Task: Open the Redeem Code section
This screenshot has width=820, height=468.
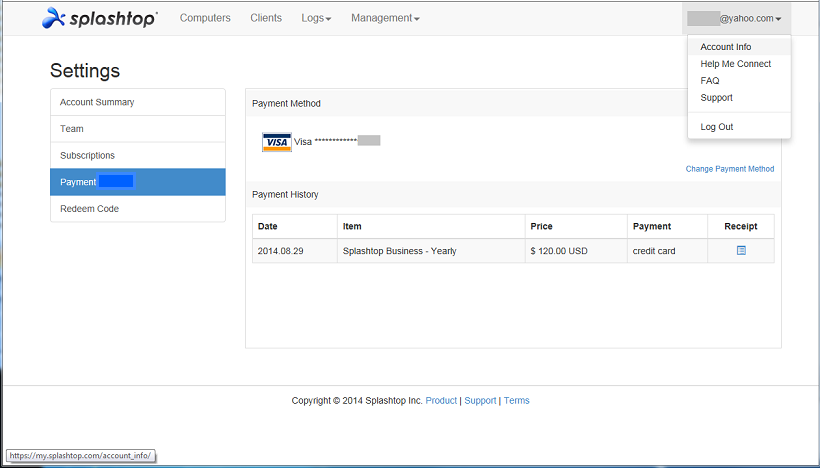Action: [138, 209]
